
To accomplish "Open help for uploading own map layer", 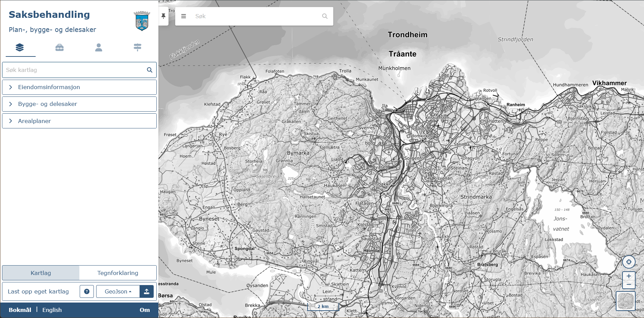I will tap(87, 291).
